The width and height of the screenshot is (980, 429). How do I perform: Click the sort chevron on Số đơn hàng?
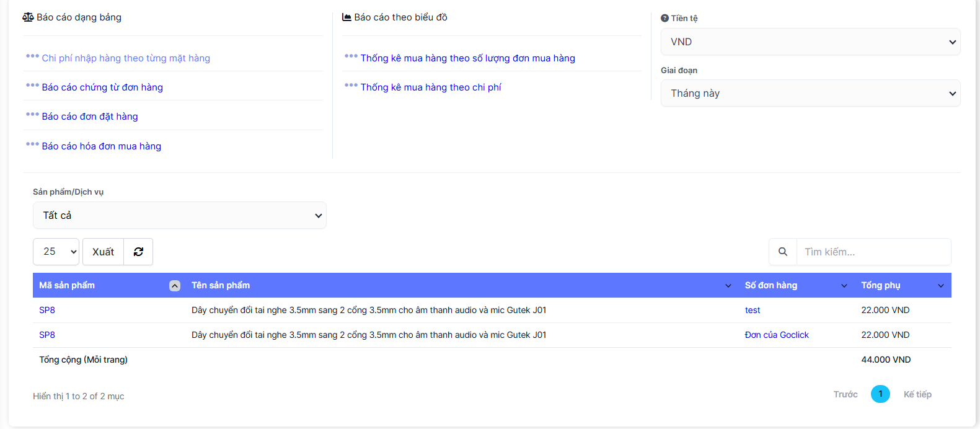844,286
